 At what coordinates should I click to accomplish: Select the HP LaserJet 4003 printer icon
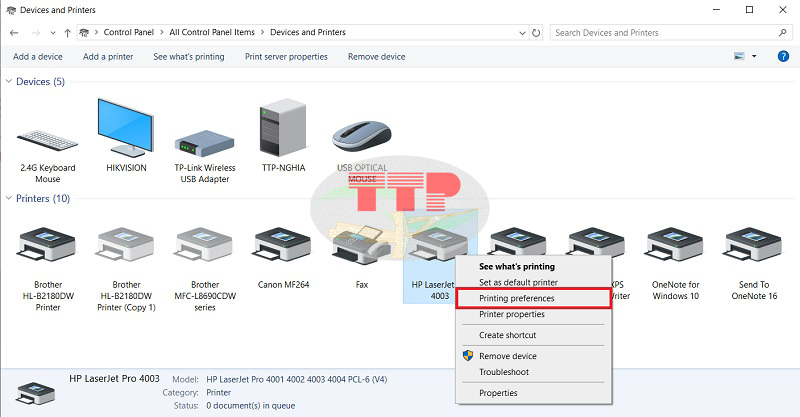pyautogui.click(x=440, y=245)
